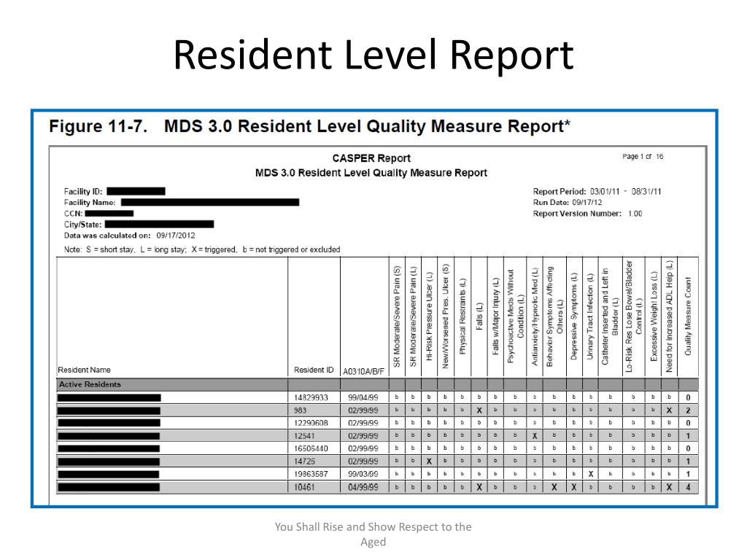
Task: Click the 'Falls (L)' column header
Action: click(x=479, y=316)
